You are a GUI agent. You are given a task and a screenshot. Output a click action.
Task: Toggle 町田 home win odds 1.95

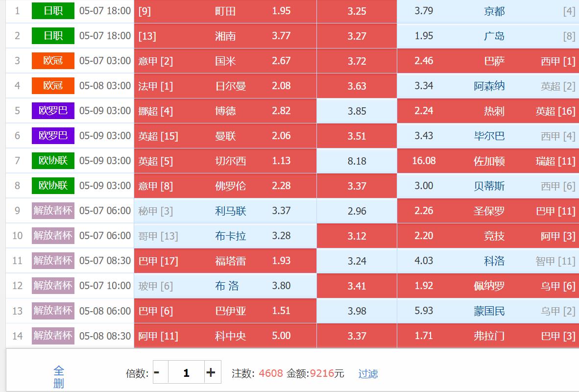coord(225,11)
